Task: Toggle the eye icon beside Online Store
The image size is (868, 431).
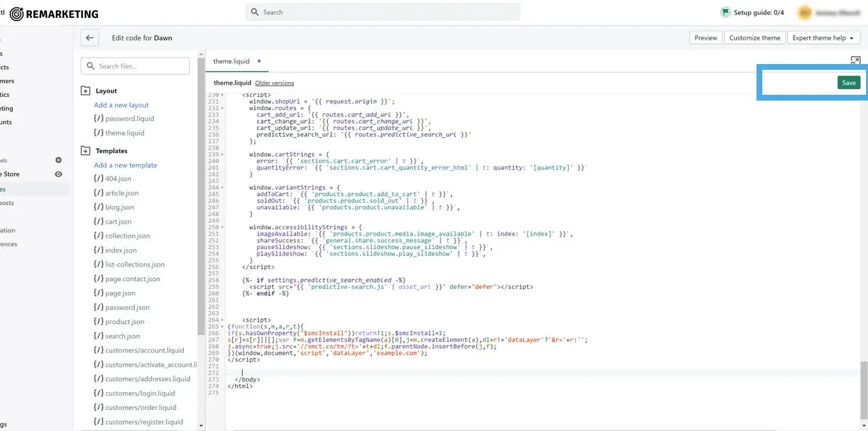Action: point(58,174)
